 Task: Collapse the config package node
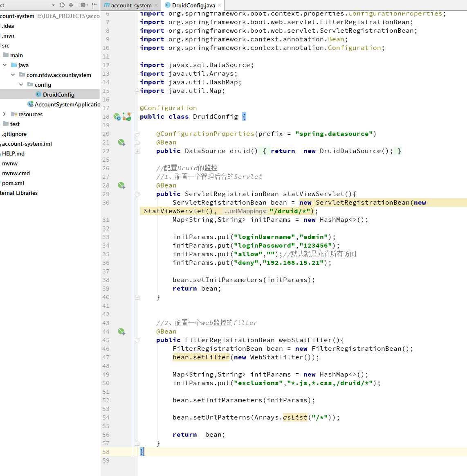click(21, 85)
